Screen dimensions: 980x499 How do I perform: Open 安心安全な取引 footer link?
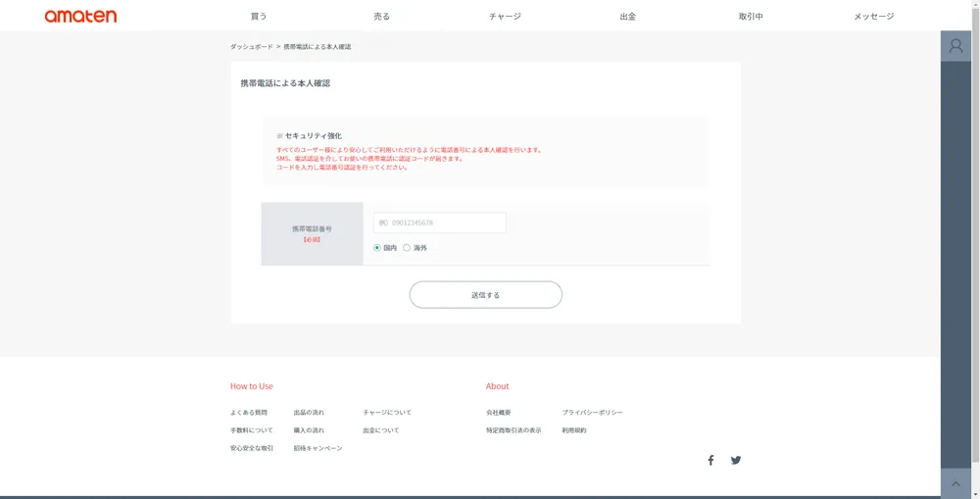click(251, 448)
